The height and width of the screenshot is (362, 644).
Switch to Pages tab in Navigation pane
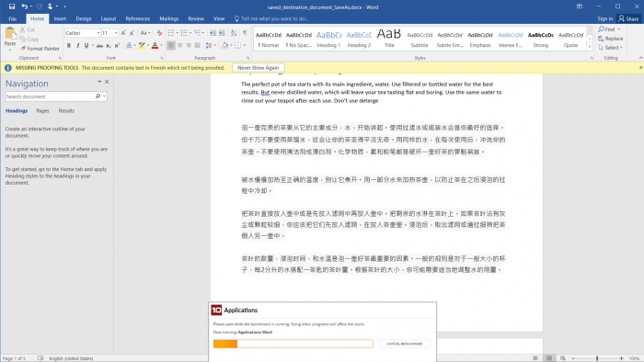[42, 110]
